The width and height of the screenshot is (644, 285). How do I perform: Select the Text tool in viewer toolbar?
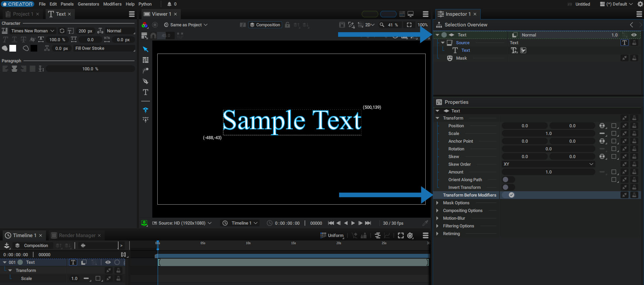[146, 92]
